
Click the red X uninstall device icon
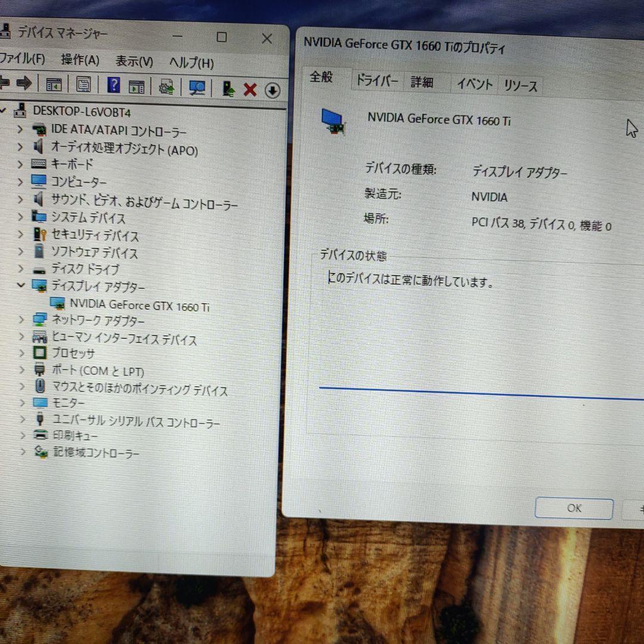click(x=250, y=89)
